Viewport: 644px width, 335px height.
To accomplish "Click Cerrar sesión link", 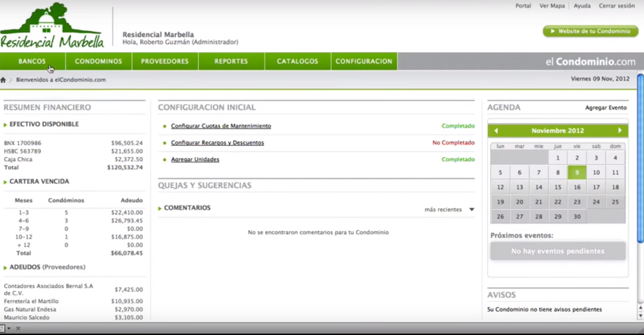I will tap(617, 6).
